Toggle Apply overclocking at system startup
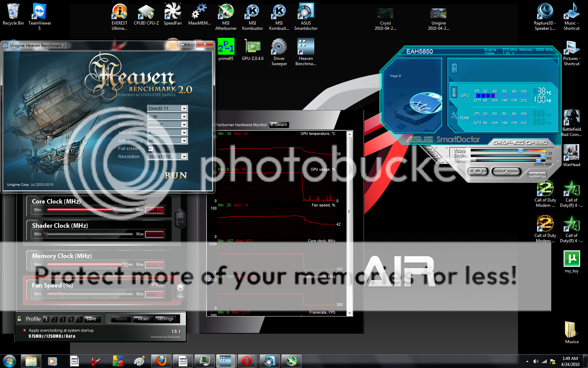The image size is (588, 368). click(24, 330)
